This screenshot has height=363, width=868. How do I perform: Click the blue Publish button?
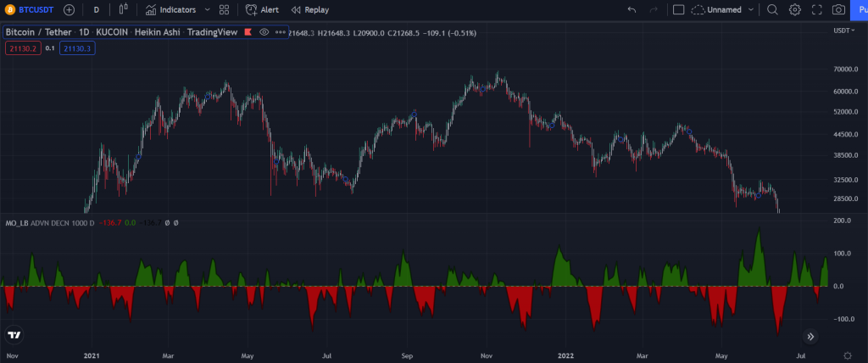860,9
